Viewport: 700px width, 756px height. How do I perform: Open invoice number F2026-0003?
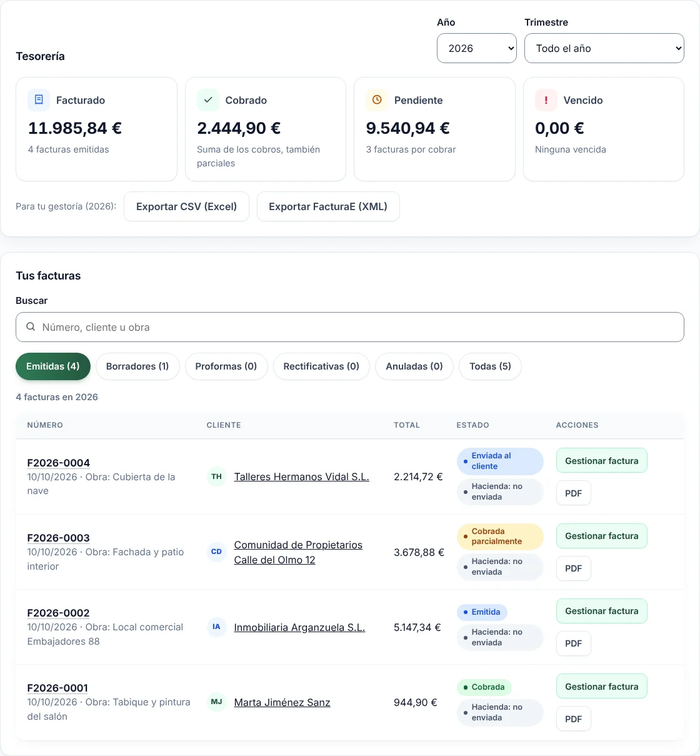tap(59, 538)
